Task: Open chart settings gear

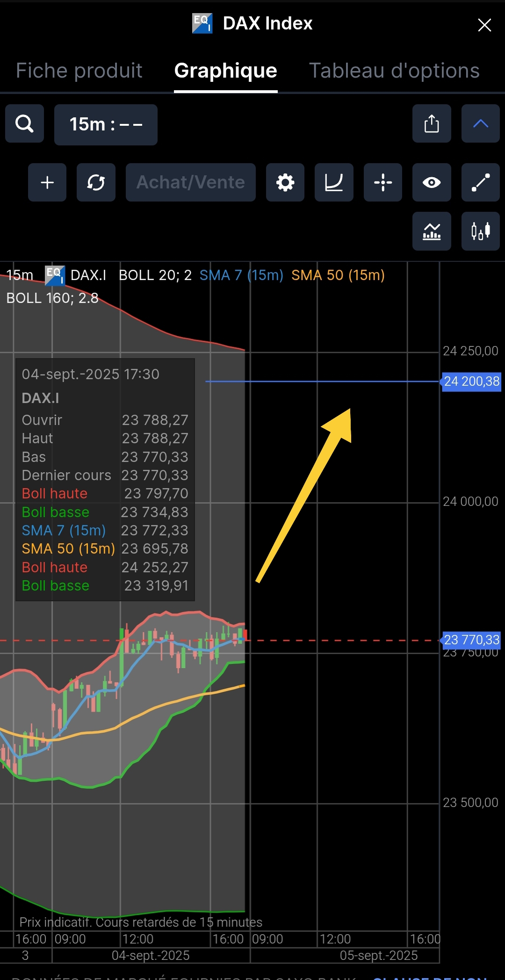Action: coord(285,182)
